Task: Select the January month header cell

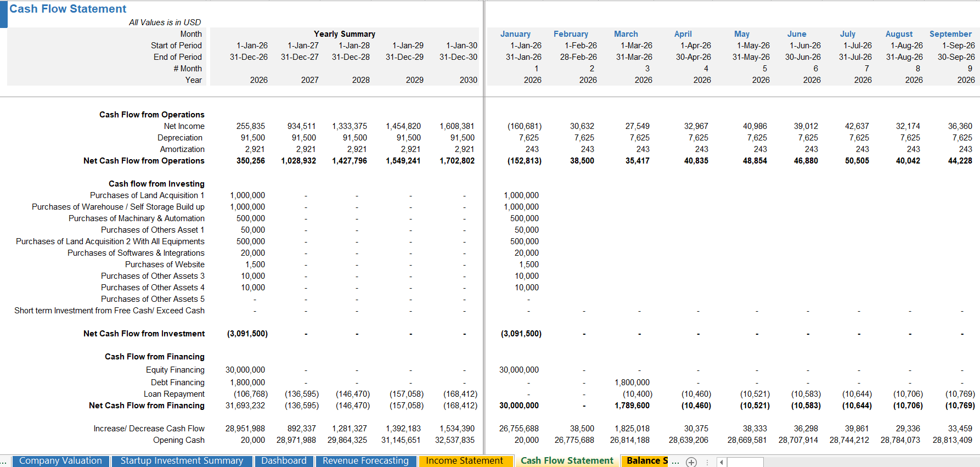Action: 515,34
